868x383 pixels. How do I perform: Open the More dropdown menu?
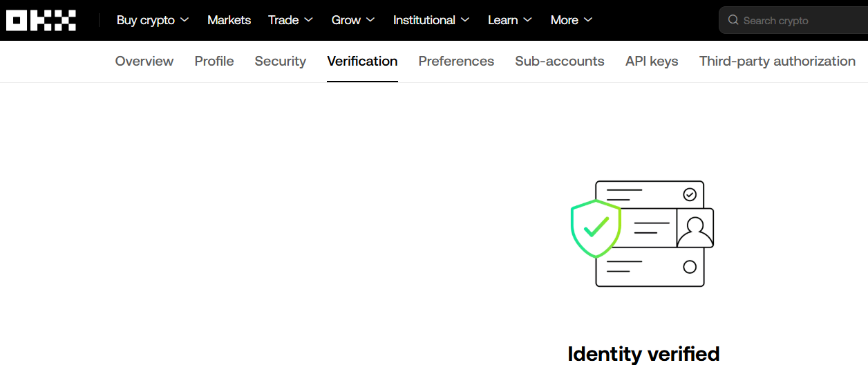point(572,20)
